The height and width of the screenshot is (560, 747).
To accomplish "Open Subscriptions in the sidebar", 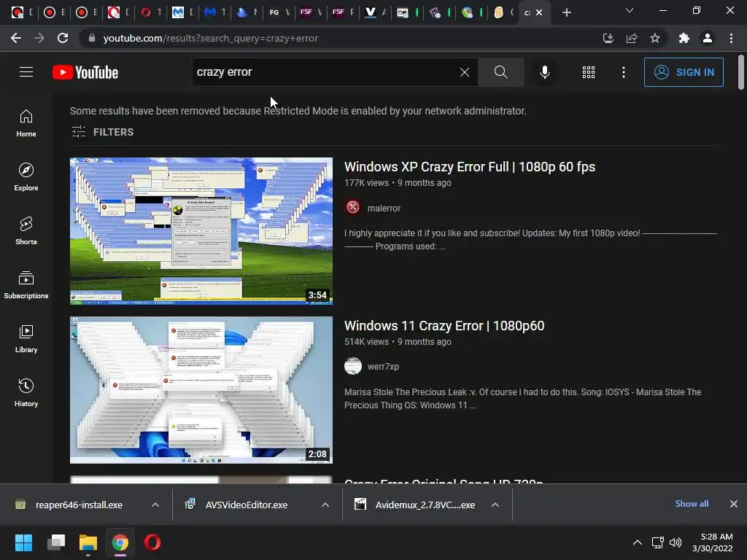I will [x=26, y=285].
